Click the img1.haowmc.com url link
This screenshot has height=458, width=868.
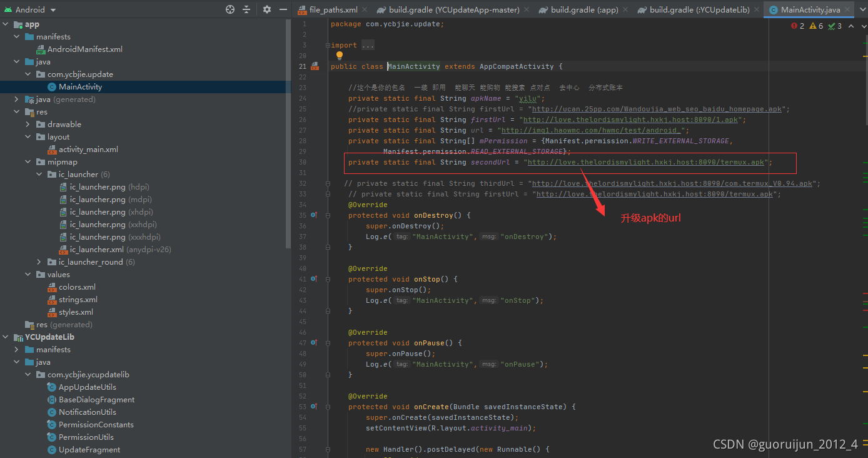click(590, 130)
